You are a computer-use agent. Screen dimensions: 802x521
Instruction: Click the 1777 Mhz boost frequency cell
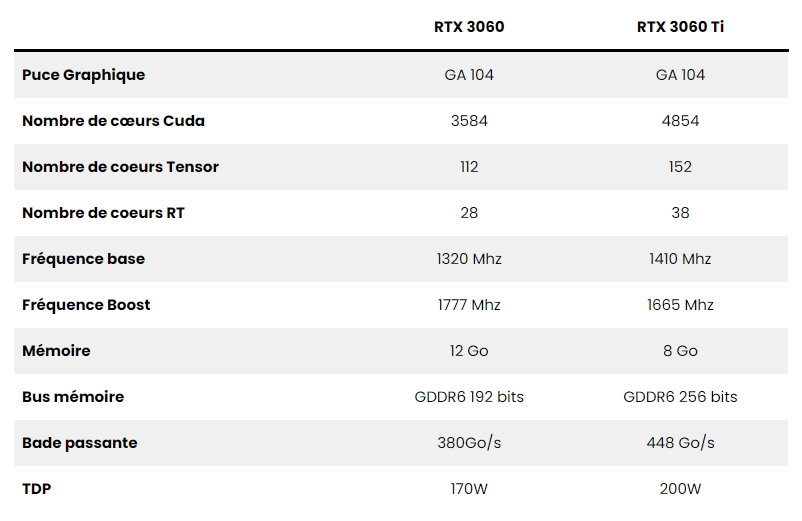point(469,305)
